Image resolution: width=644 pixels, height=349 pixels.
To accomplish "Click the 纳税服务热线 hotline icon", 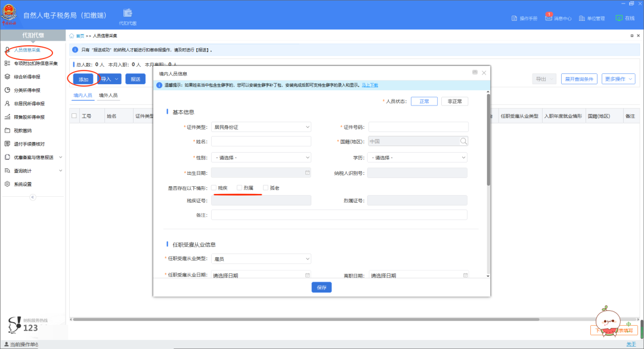I will coord(14,325).
